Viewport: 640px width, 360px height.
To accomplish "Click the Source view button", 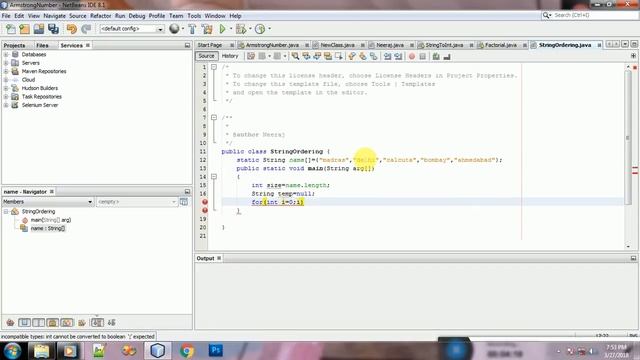I will tap(207, 56).
